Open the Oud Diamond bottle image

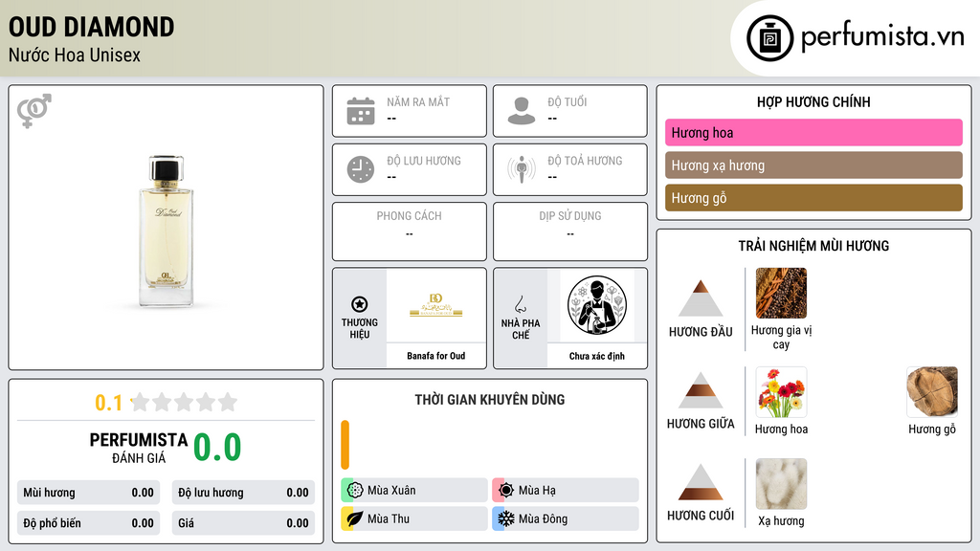tap(166, 231)
